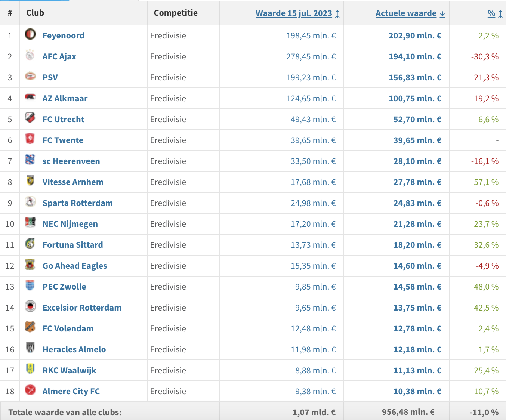Open the Go Ahead Eagles link
506x420 pixels.
(74, 266)
